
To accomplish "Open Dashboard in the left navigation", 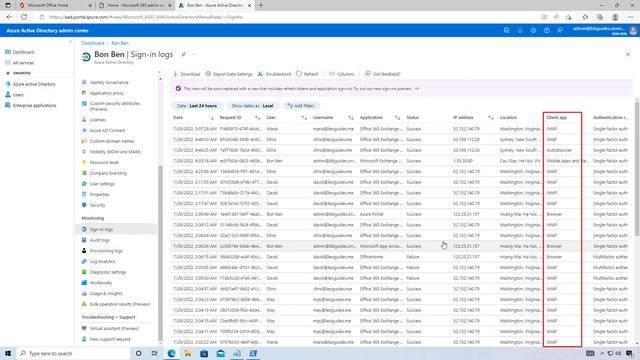I will pyautogui.click(x=23, y=52).
